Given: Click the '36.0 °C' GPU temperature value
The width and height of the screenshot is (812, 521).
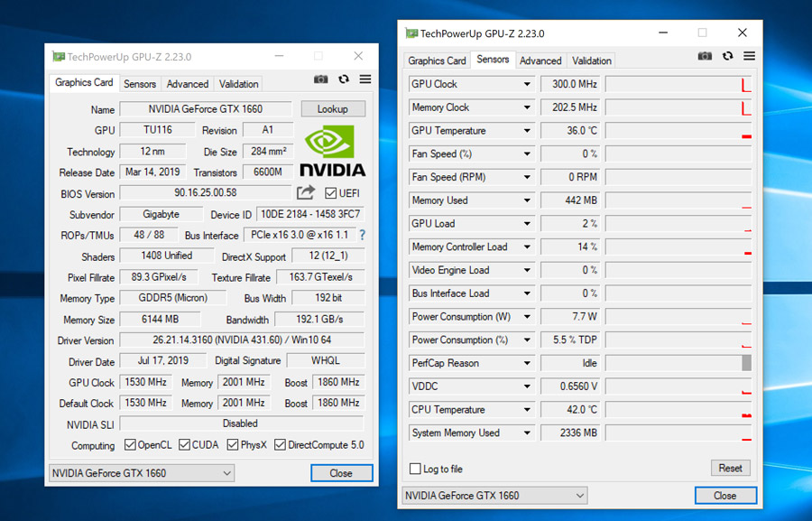Looking at the screenshot, I should 570,131.
